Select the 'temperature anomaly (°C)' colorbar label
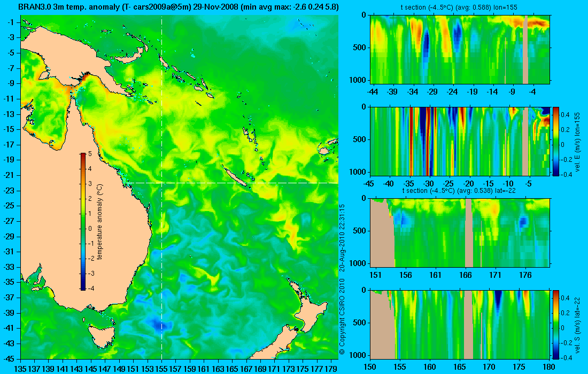The width and height of the screenshot is (588, 374). point(99,222)
